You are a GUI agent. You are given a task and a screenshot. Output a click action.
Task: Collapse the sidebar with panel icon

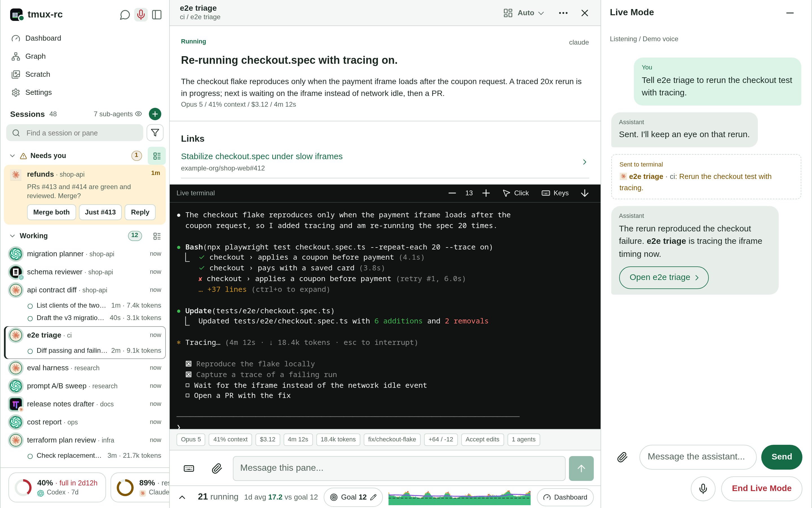[157, 14]
